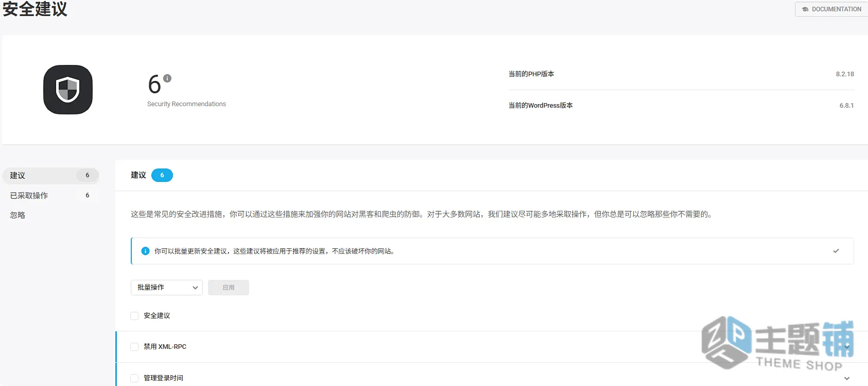Check the 管理登录时间 checkbox
This screenshot has height=386, width=868.
point(134,378)
